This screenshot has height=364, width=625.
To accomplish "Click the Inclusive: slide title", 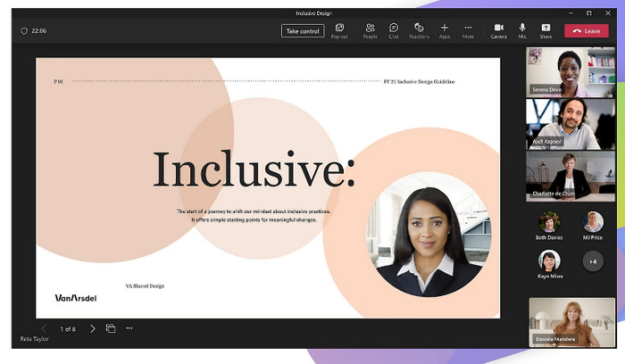I will pyautogui.click(x=254, y=170).
